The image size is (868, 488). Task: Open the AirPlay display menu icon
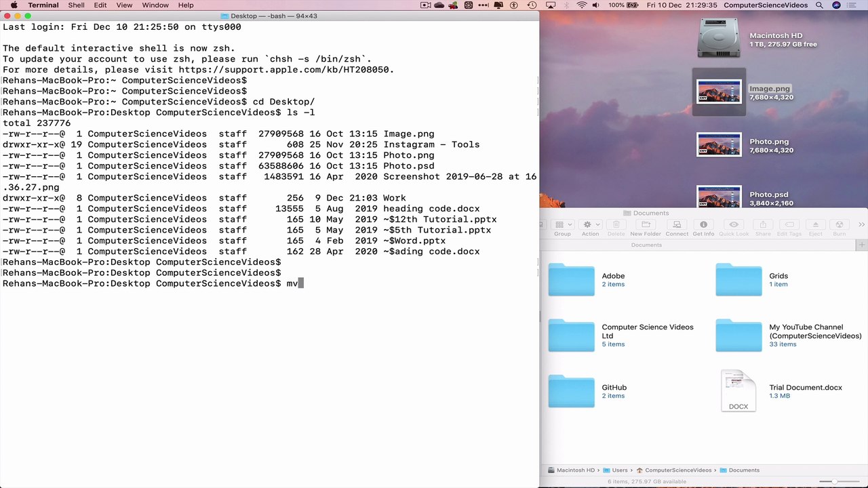pos(550,5)
